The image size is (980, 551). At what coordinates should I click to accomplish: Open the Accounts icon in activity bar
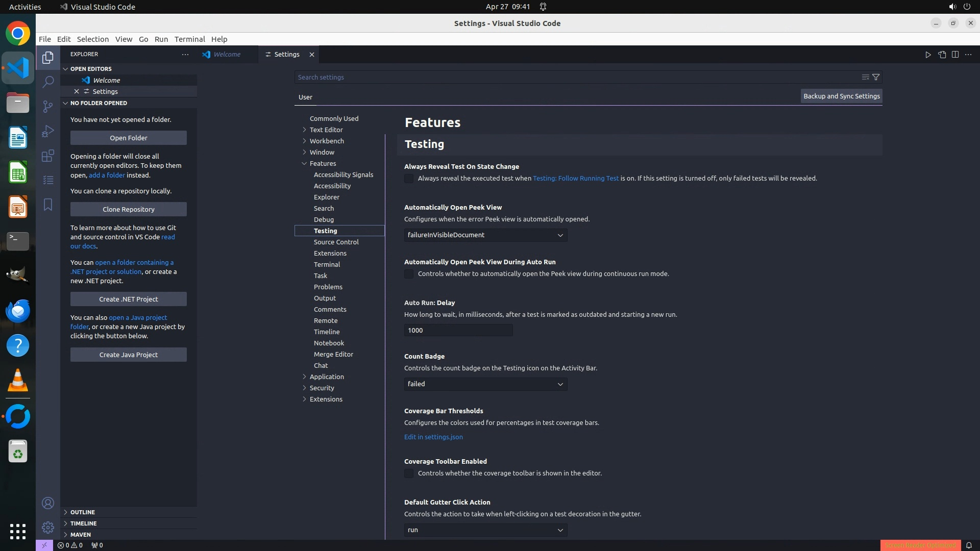tap(48, 503)
